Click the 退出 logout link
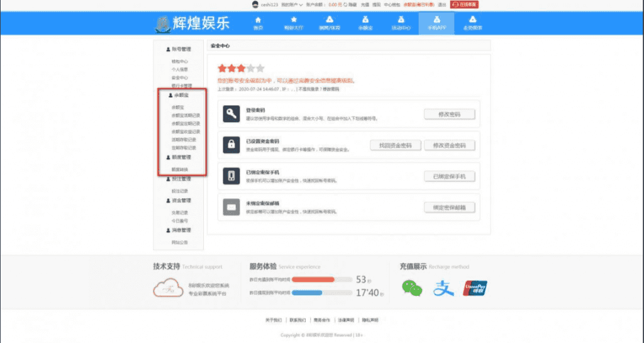The width and height of the screenshot is (644, 343). click(x=442, y=4)
